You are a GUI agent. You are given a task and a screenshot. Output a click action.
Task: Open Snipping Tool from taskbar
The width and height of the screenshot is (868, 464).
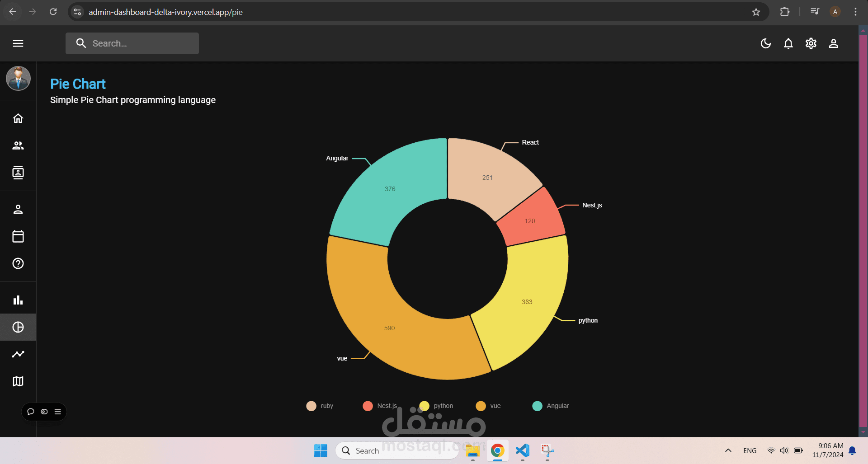pyautogui.click(x=547, y=450)
